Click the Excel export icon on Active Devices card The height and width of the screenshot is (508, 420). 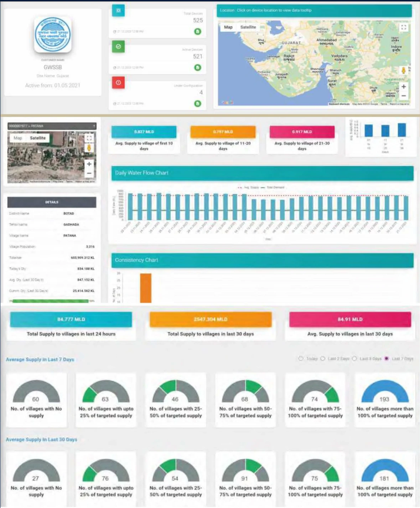coord(197,67)
